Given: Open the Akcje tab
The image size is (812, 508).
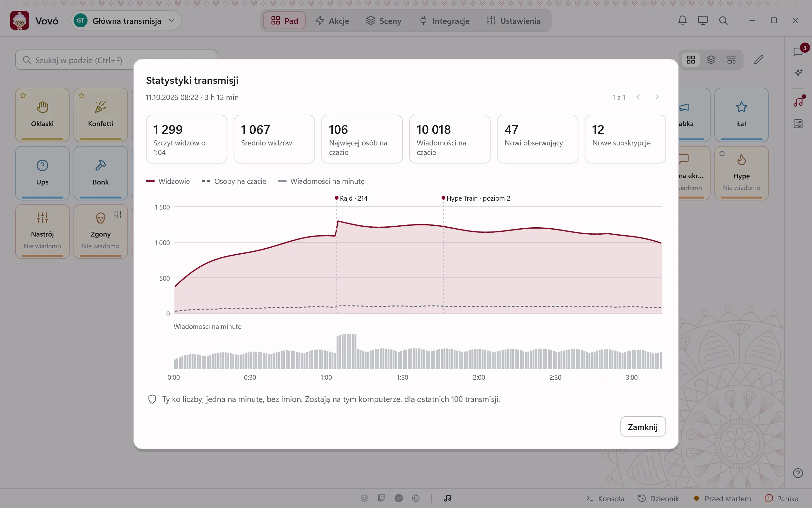Looking at the screenshot, I should pos(332,21).
